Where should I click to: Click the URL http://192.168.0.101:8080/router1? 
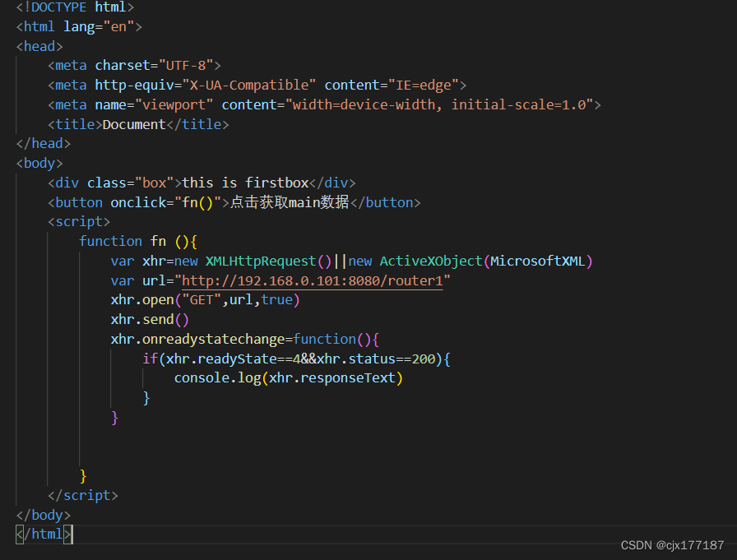pos(312,281)
